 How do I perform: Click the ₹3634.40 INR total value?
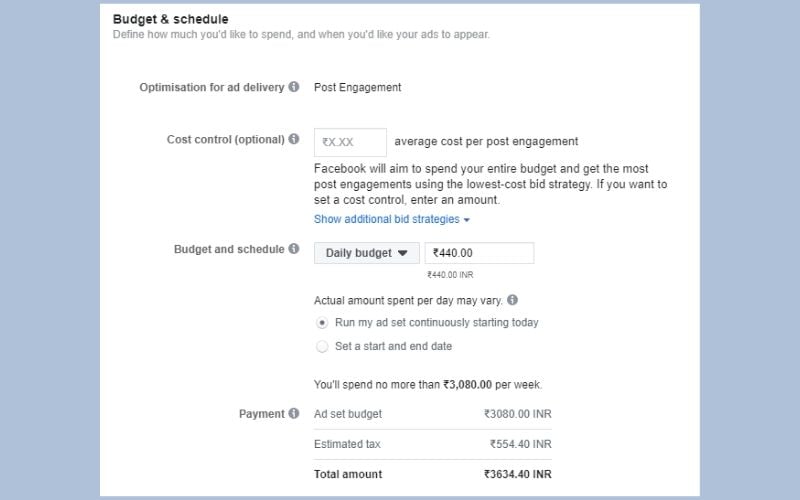[x=517, y=474]
